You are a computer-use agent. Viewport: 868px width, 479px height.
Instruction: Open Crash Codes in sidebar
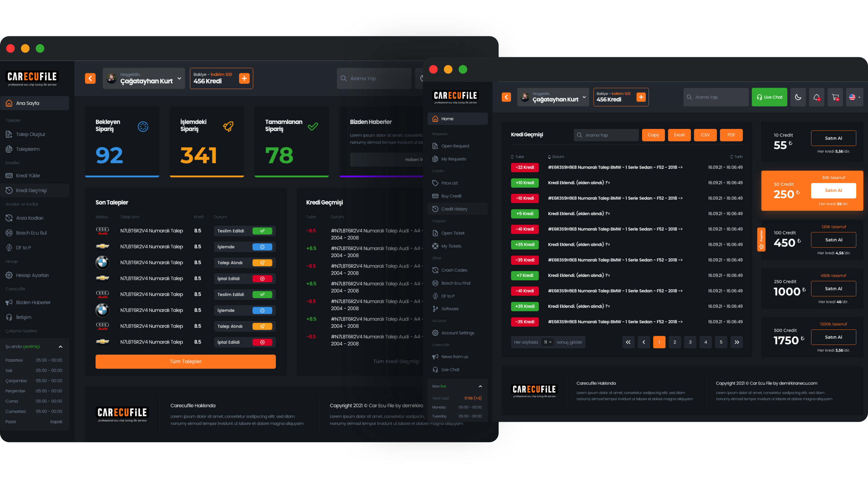454,270
